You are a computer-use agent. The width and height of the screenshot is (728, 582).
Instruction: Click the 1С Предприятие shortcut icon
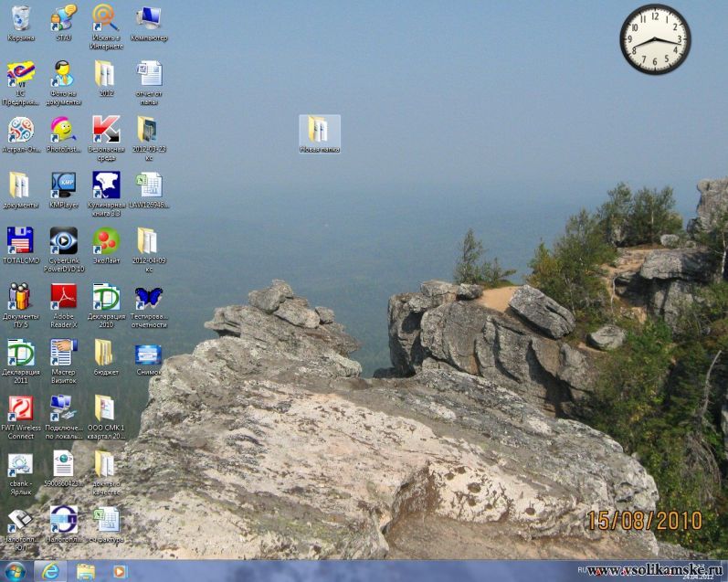pos(20,74)
